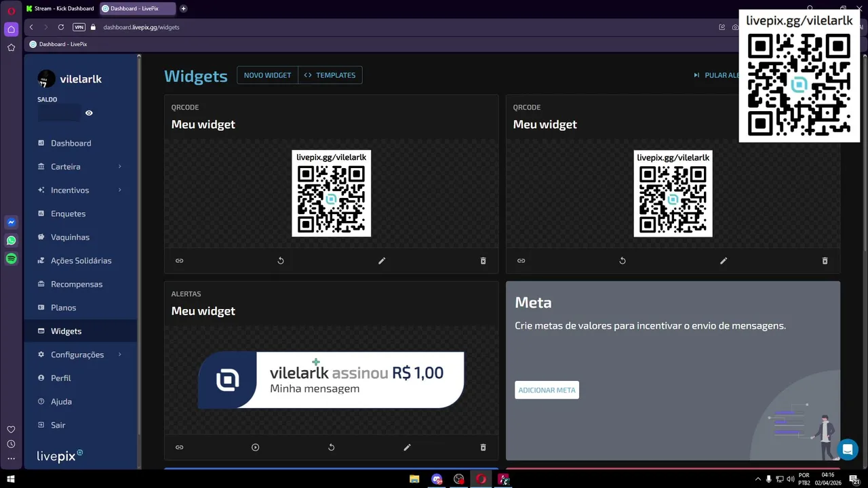
Task: Open Opera sidebar more options
Action: [x=11, y=459]
